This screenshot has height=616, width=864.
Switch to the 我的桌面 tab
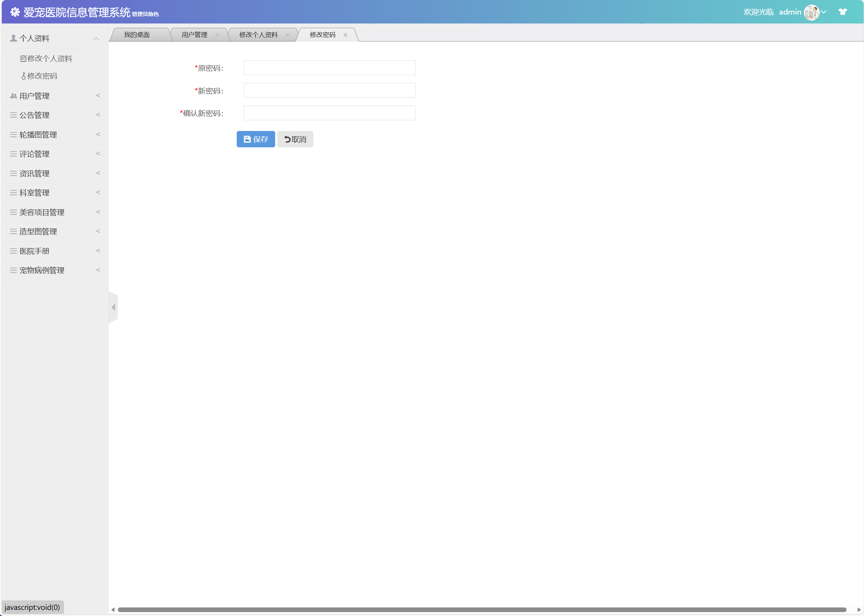tap(137, 35)
